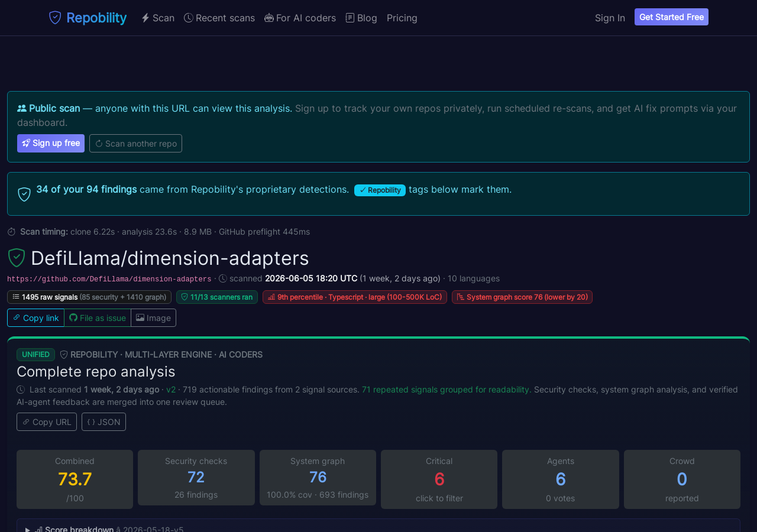Click the stopwatch icon beside Scan timing

tap(11, 232)
